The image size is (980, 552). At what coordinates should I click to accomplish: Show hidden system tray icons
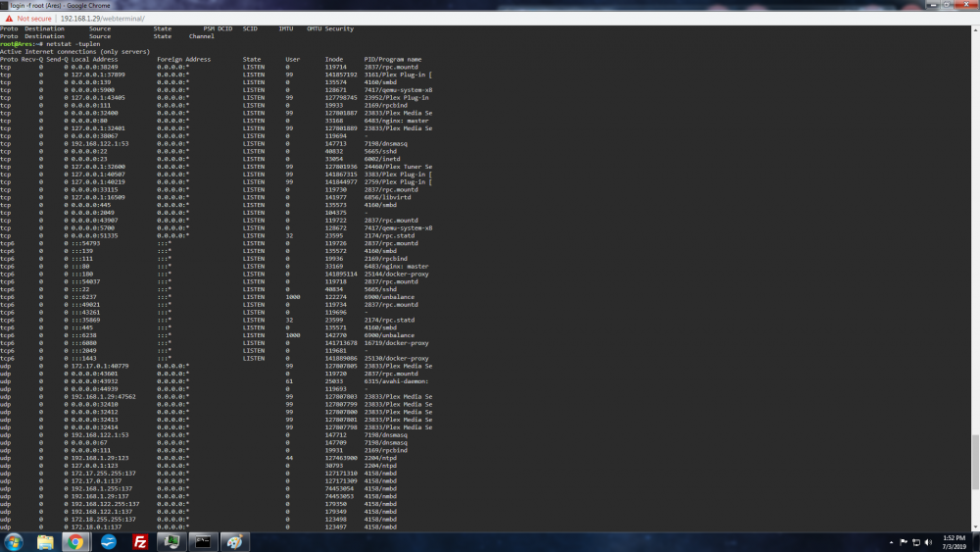891,542
